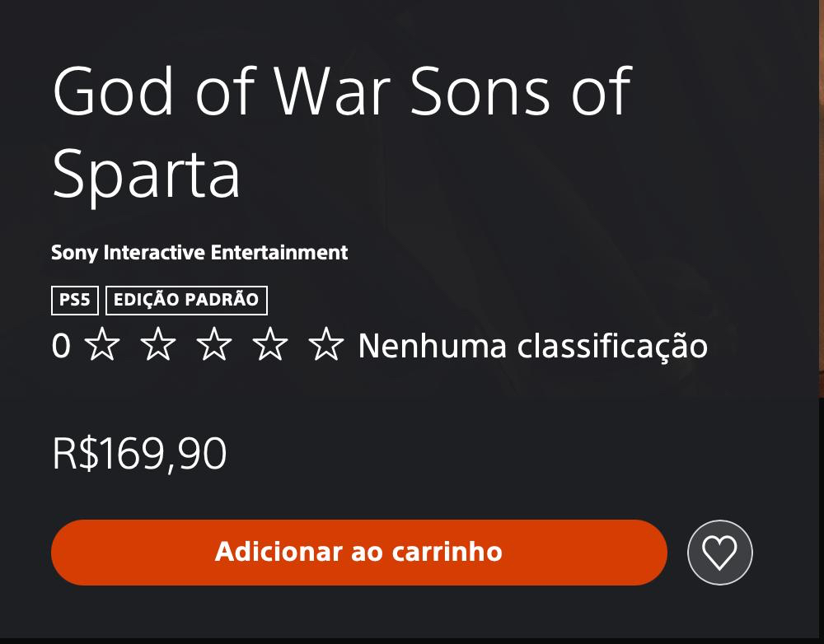Add the game to wishlist with heart icon
The image size is (824, 644).
(x=719, y=553)
